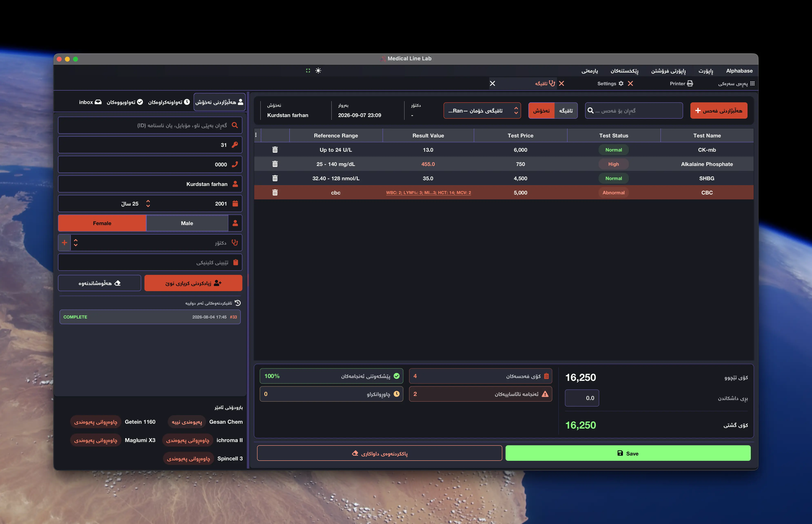Click the هەڵوەشاندنەوە cancel button
This screenshot has width=812, height=524.
(99, 283)
